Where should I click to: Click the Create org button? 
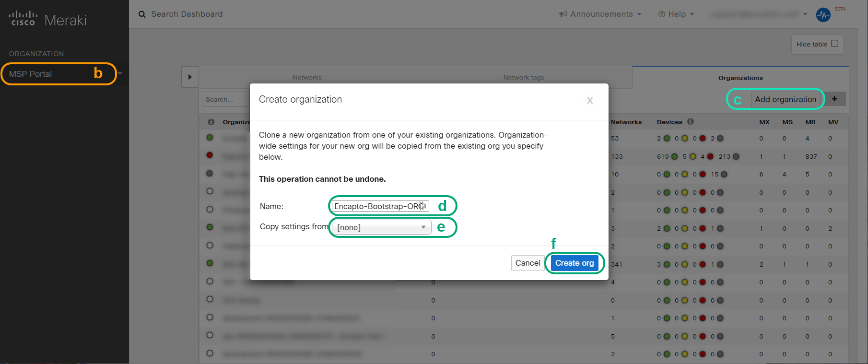(x=575, y=263)
